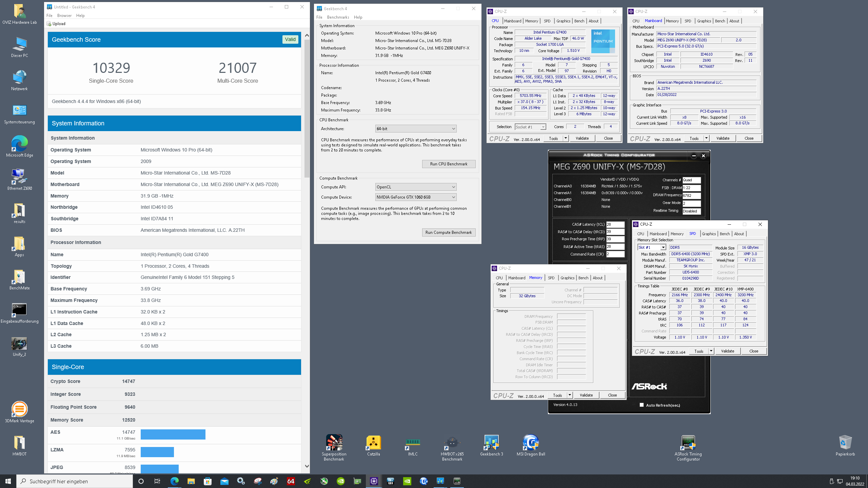Open HWBOT desktop folder

[19, 446]
